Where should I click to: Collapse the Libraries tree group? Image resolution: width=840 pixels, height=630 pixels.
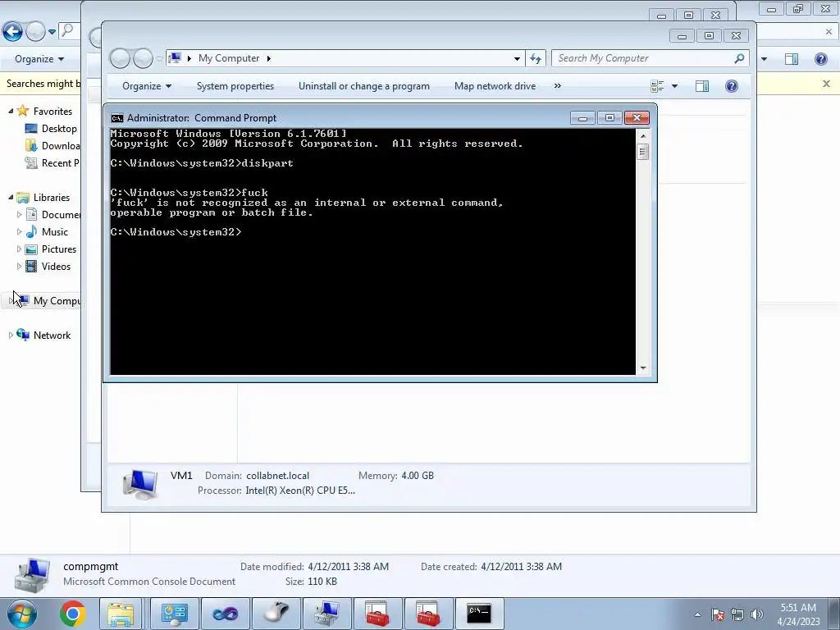coord(11,197)
